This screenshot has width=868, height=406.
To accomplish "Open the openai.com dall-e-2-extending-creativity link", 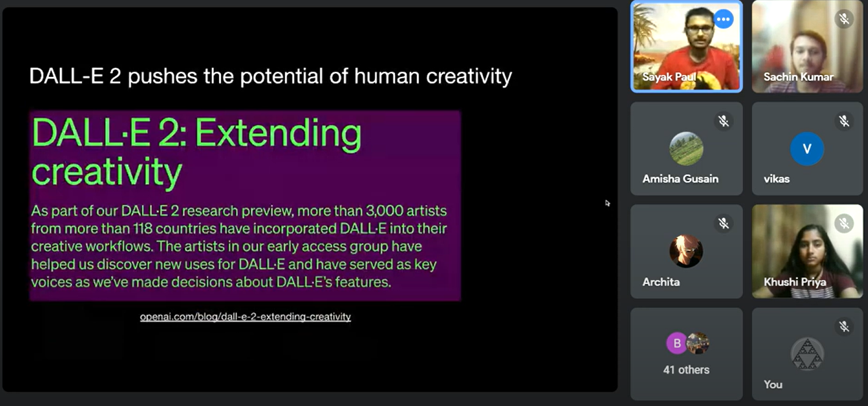I will click(x=245, y=316).
